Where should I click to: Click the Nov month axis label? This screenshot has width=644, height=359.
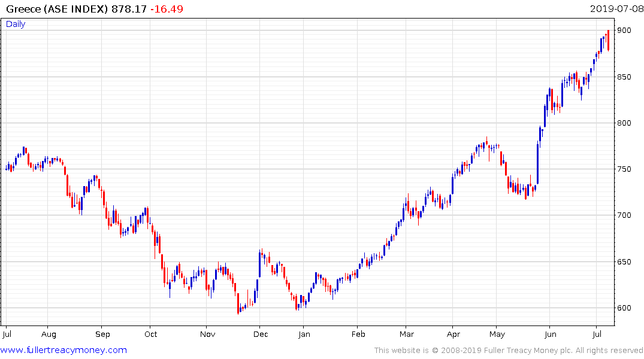pos(207,334)
